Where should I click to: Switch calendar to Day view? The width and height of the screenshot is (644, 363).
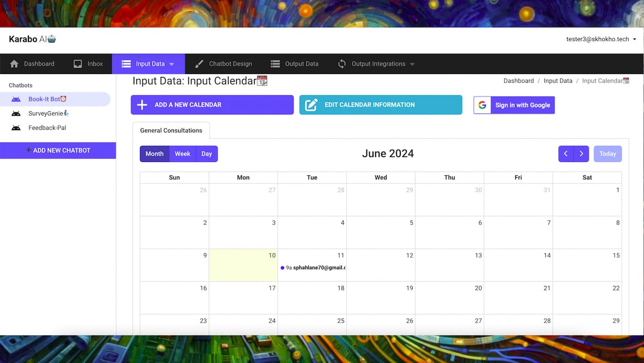pyautogui.click(x=207, y=154)
